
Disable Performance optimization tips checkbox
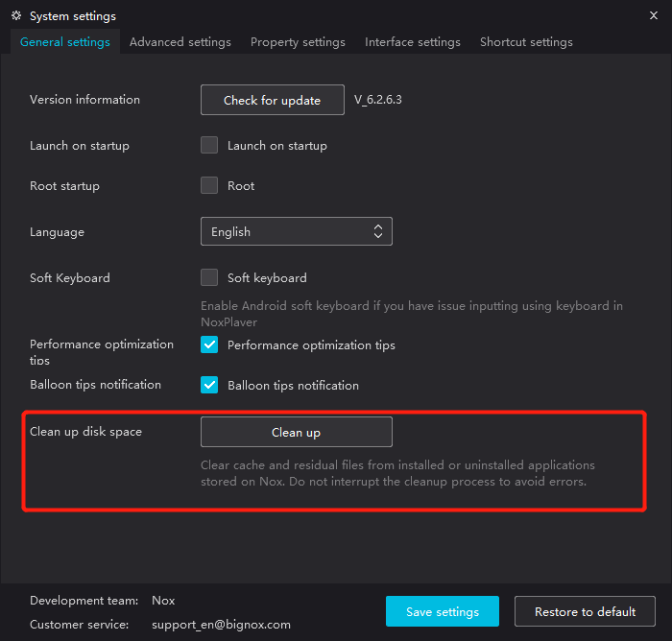click(x=209, y=344)
